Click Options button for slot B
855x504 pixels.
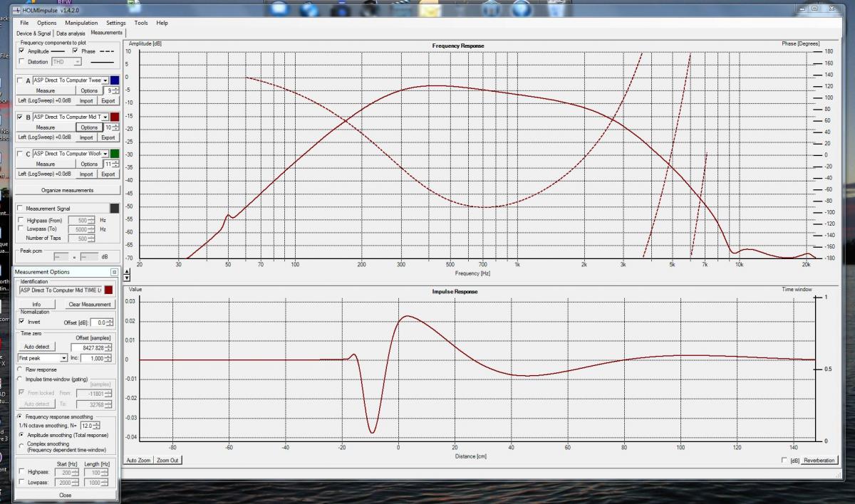coord(89,127)
